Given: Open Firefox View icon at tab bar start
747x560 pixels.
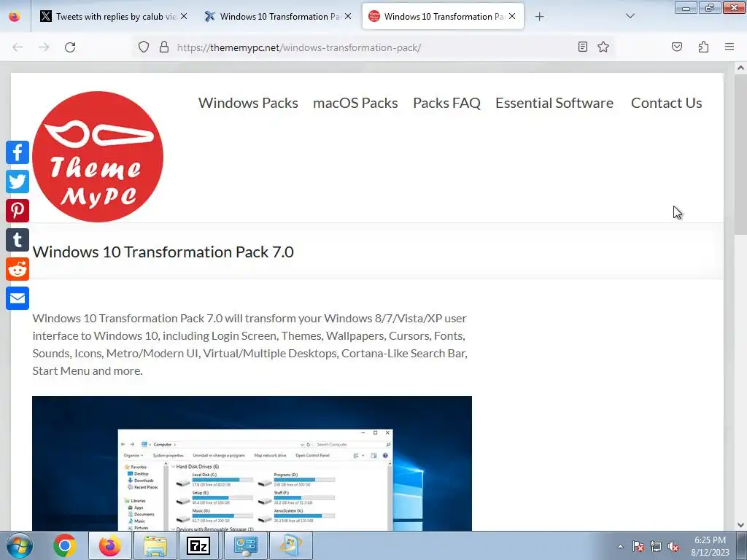Looking at the screenshot, I should click(15, 17).
